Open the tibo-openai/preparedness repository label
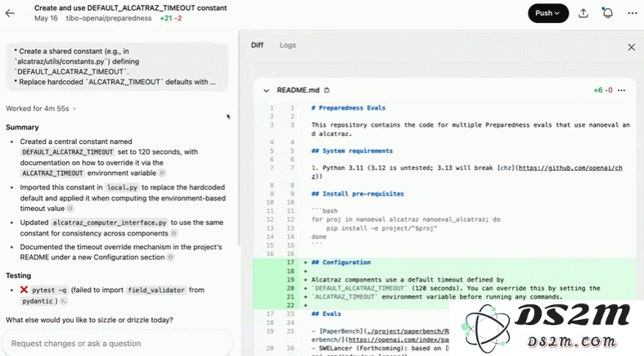Image resolution: width=644 pixels, height=356 pixels. tap(109, 19)
